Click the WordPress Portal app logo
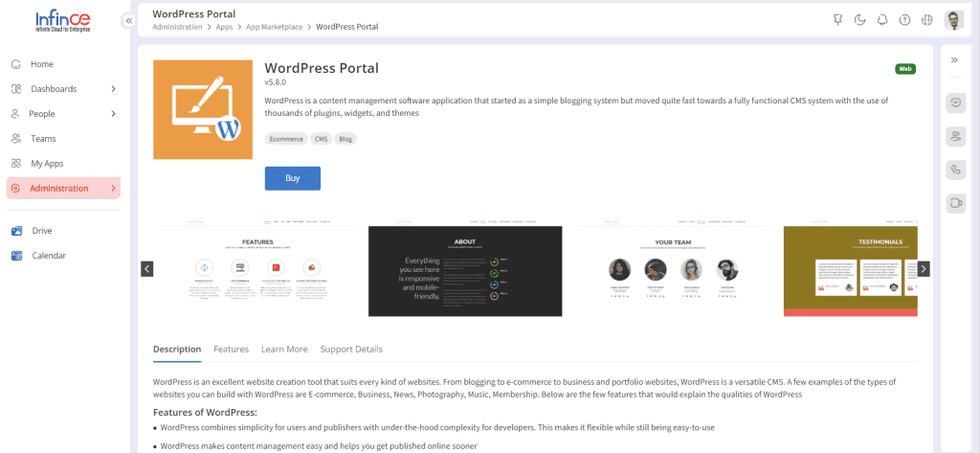The height and width of the screenshot is (453, 980). (x=203, y=109)
